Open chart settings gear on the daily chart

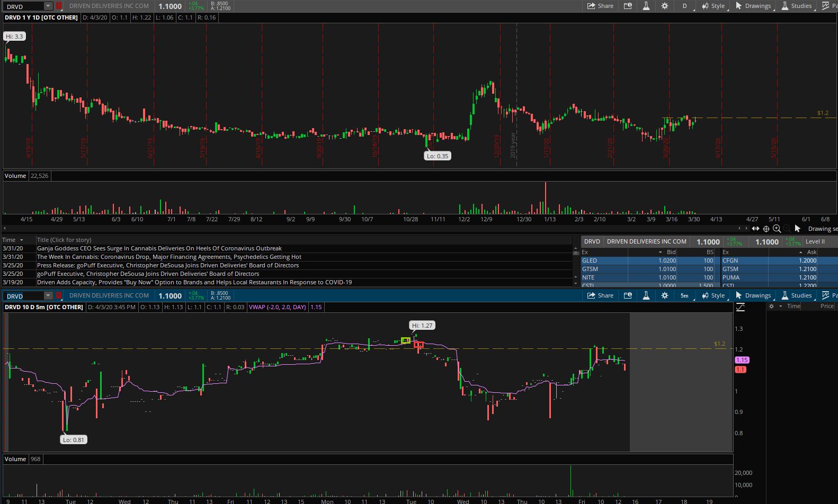664,6
